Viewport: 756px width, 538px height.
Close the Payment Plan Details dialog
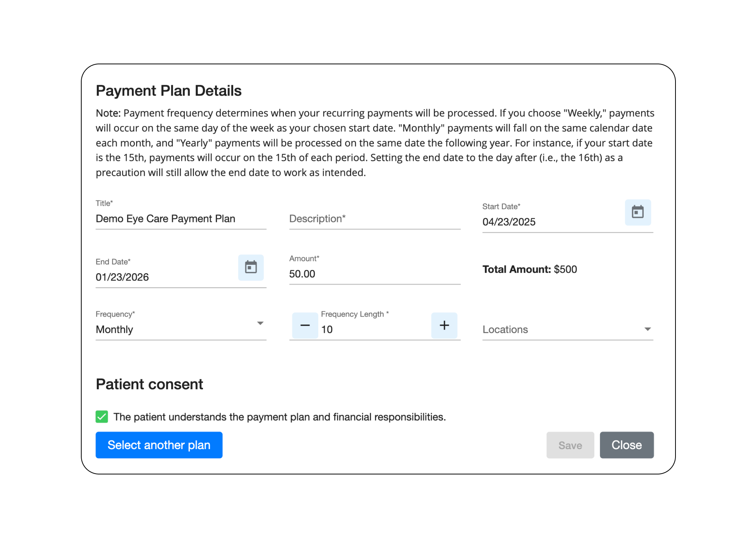(x=626, y=445)
